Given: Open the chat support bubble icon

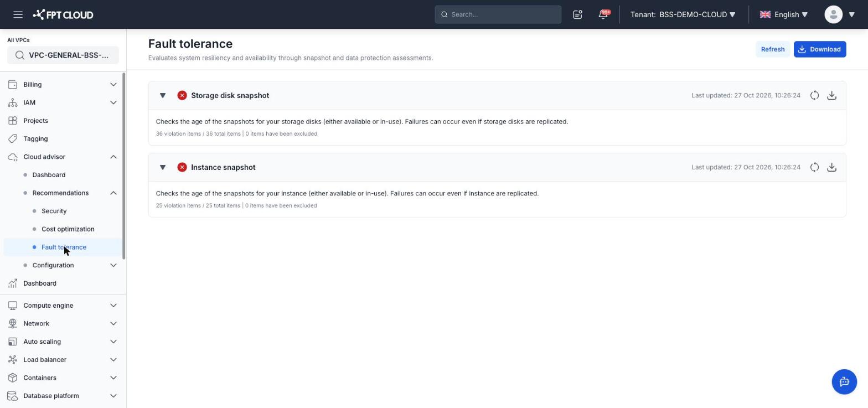Looking at the screenshot, I should [844, 381].
